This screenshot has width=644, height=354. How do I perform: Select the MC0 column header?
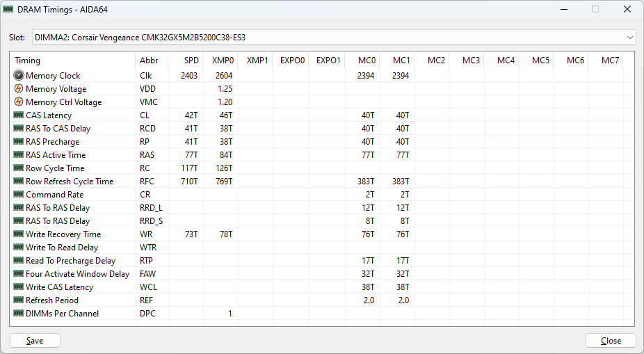(366, 61)
